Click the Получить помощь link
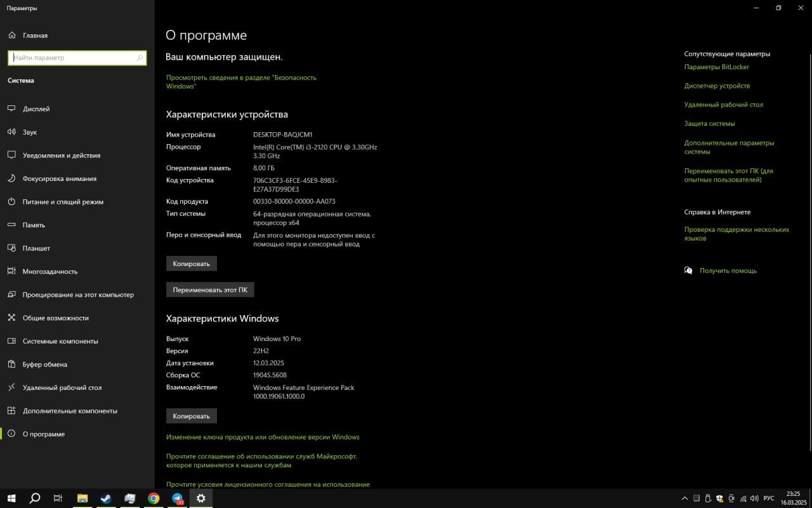This screenshot has height=508, width=812. coord(728,271)
